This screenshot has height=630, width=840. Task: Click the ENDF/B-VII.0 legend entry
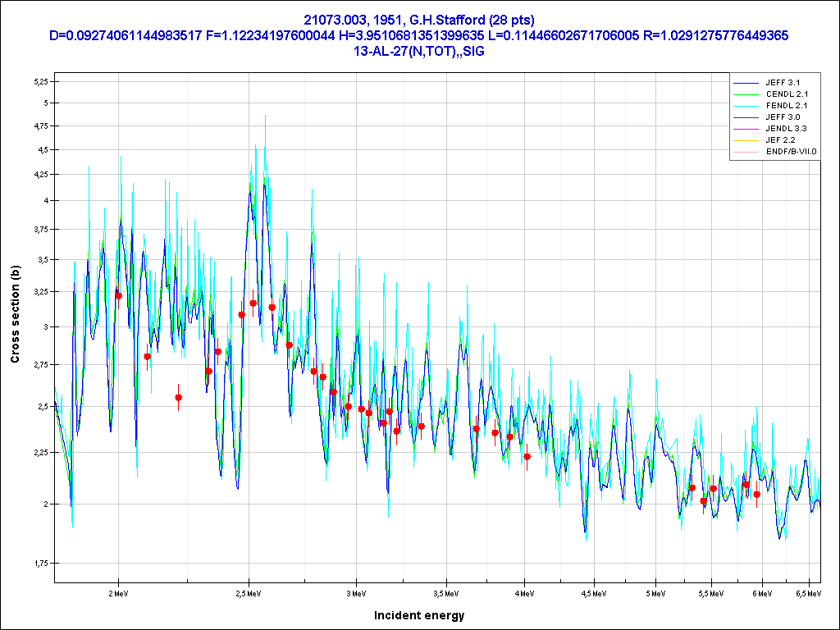pos(791,152)
